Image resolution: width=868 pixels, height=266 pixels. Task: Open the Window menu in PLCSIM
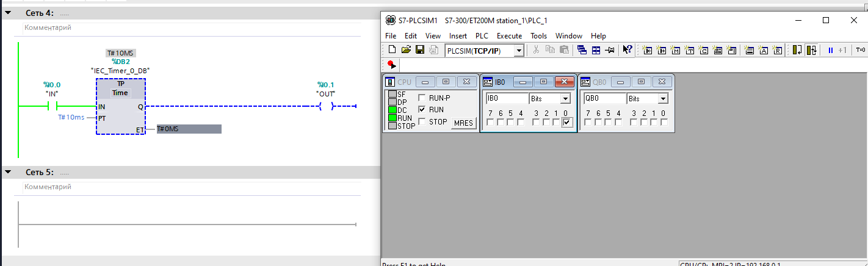(x=569, y=36)
